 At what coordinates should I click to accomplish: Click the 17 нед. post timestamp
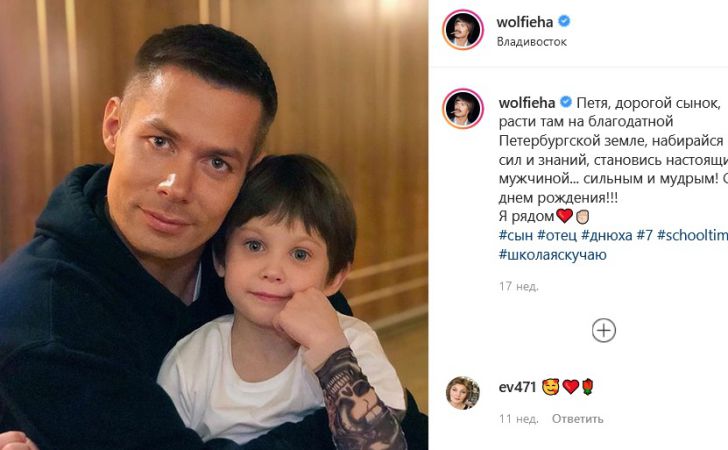pyautogui.click(x=519, y=286)
